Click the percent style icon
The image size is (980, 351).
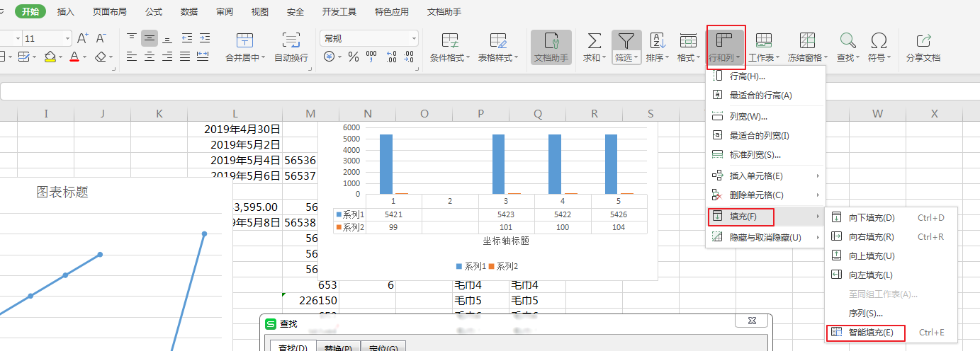click(x=353, y=57)
